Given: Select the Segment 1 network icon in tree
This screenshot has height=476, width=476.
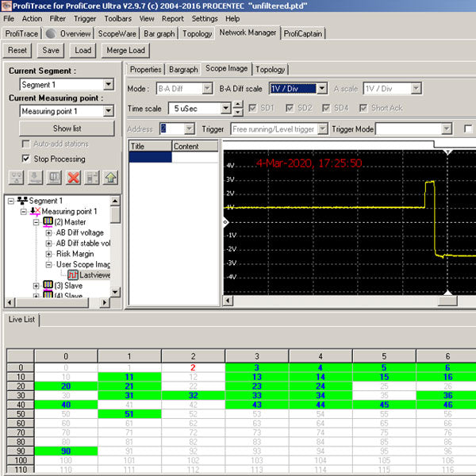Looking at the screenshot, I should [x=21, y=202].
